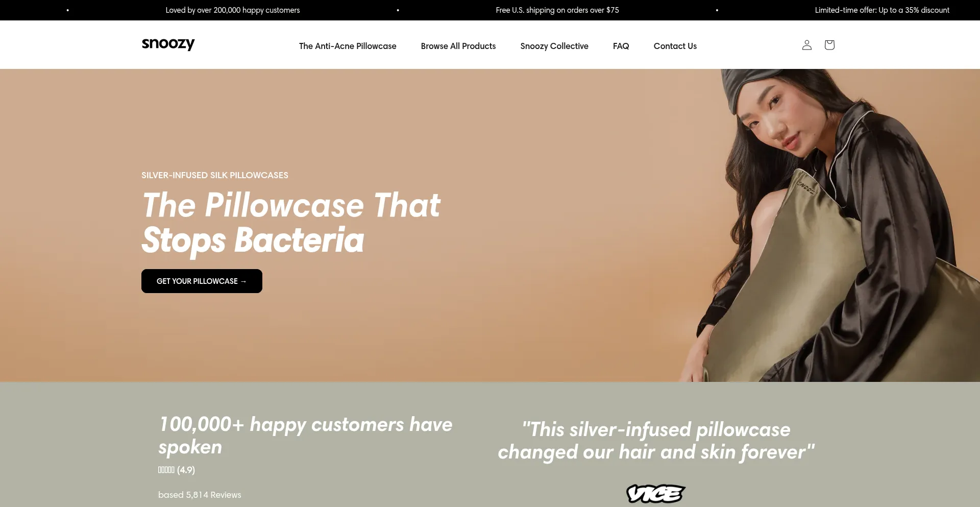Image resolution: width=980 pixels, height=507 pixels.
Task: Click the star rating (4.9)
Action: pos(177,470)
